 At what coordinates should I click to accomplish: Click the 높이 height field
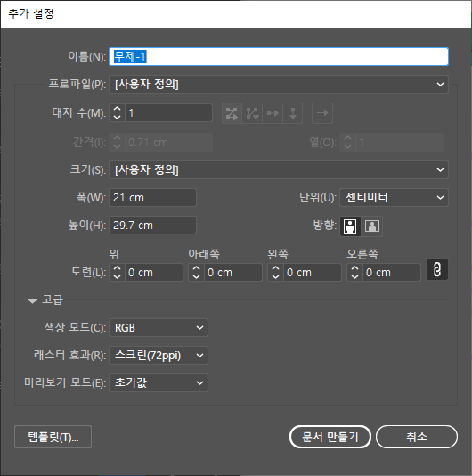[152, 226]
